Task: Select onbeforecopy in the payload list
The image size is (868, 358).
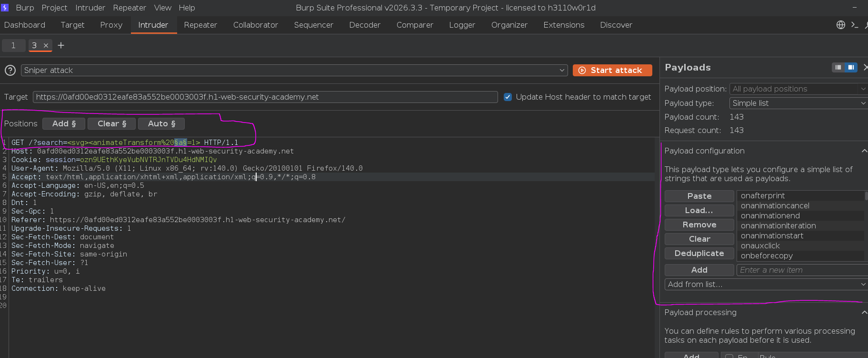Action: point(800,256)
